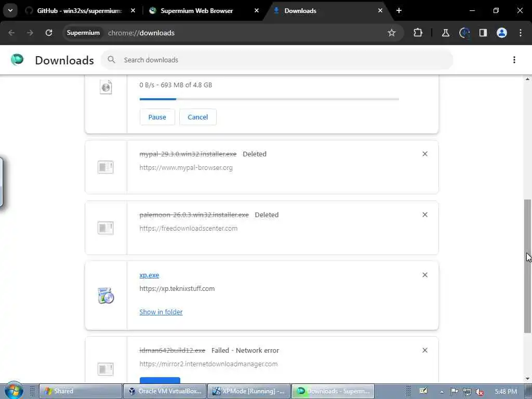Go back with the back arrow
Screen dimensions: 532x399
pos(11,33)
